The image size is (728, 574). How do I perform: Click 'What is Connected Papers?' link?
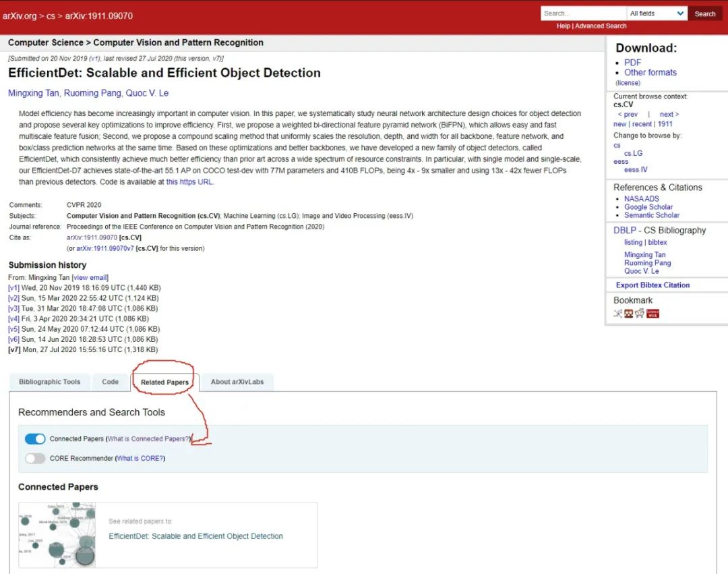[148, 439]
